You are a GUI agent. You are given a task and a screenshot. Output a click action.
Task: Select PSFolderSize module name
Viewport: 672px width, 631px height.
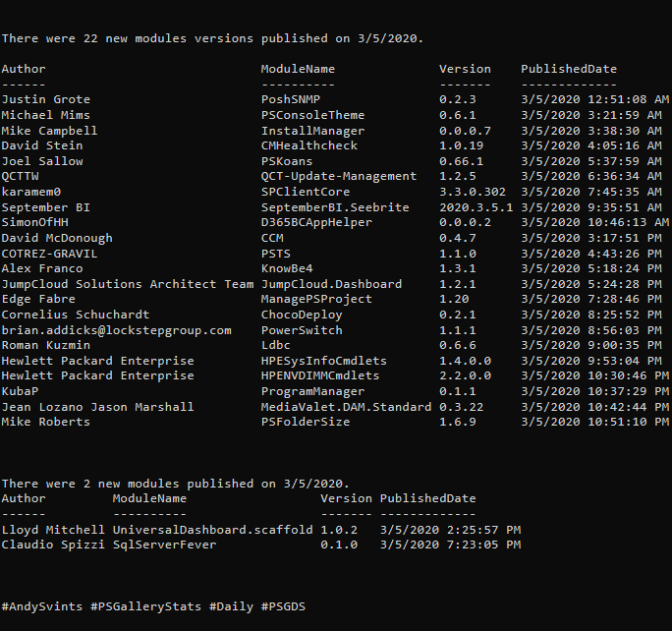[x=306, y=423]
